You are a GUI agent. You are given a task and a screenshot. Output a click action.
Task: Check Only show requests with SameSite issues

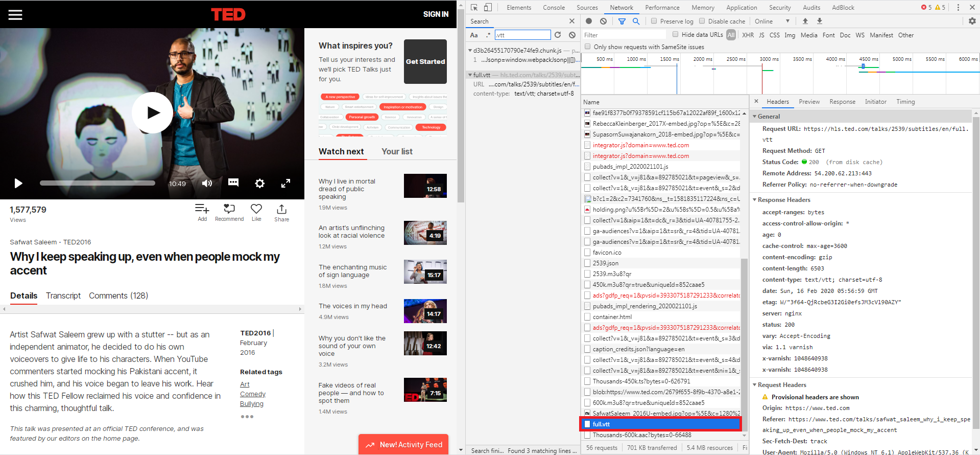pos(587,47)
